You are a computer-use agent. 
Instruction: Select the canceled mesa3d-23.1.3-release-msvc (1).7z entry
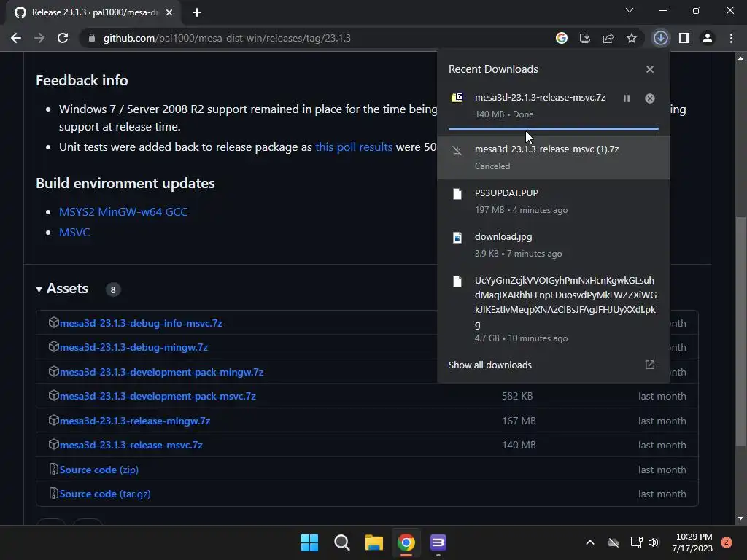point(554,157)
